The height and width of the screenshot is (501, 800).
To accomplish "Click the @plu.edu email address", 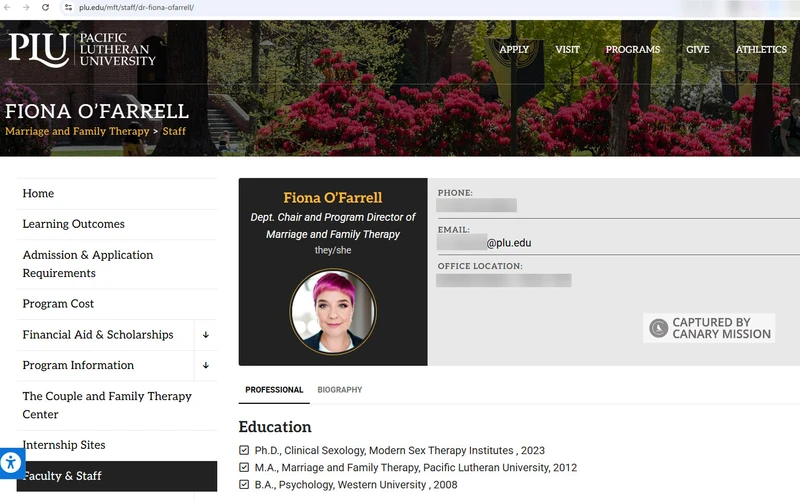I will (x=509, y=243).
